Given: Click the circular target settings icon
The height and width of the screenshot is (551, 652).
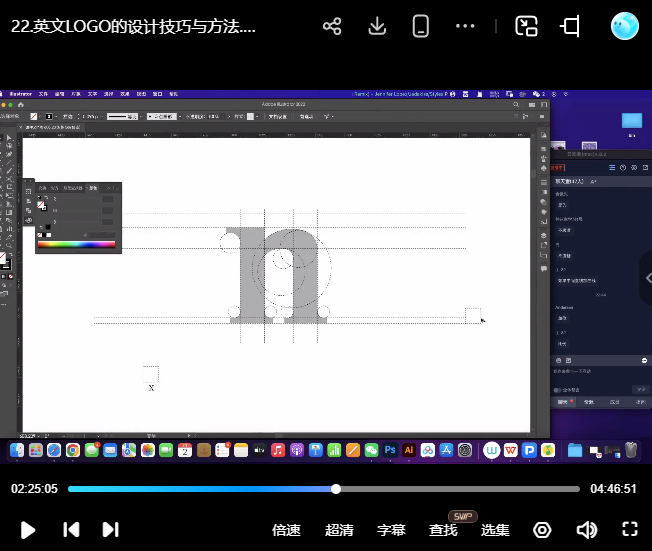Looking at the screenshot, I should click(543, 530).
